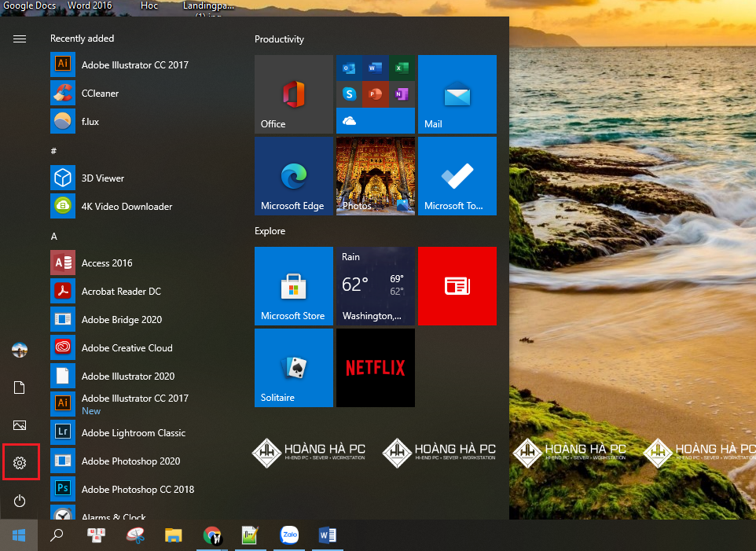
Task: Click the Search icon on the taskbar
Action: tap(57, 535)
